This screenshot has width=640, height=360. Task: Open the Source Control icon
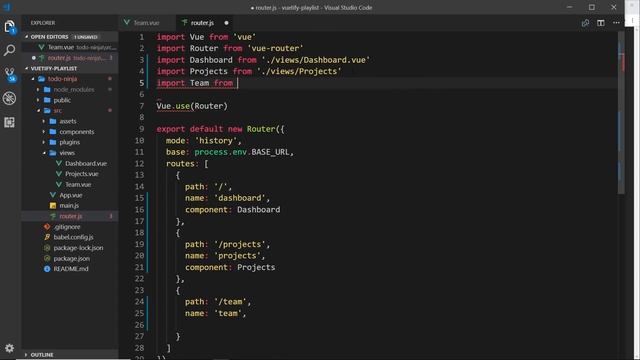(x=10, y=74)
